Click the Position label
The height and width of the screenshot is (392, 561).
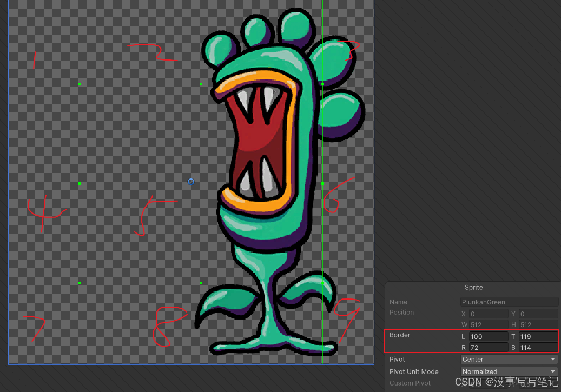pyautogui.click(x=401, y=312)
